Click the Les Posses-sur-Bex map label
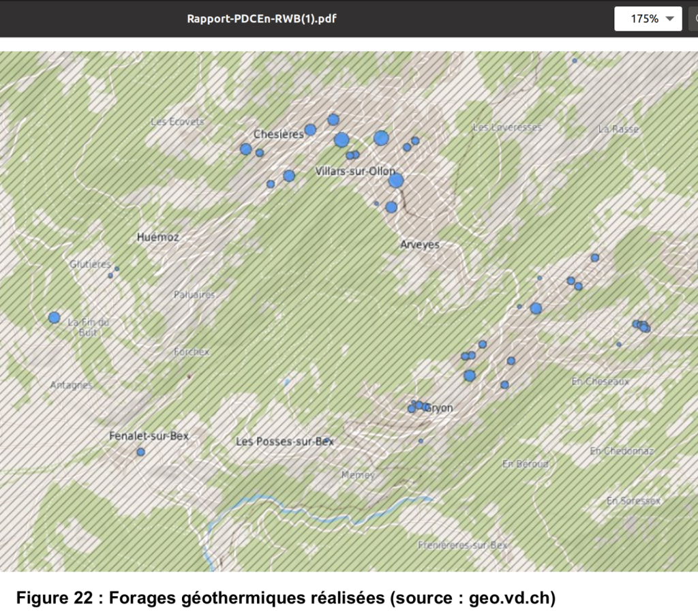This screenshot has height=616, width=698. (x=285, y=441)
